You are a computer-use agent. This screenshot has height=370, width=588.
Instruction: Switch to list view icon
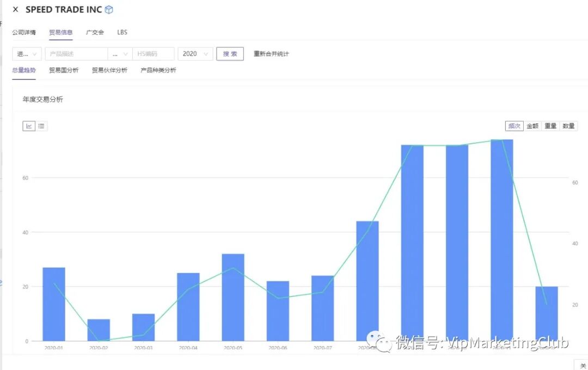tap(41, 126)
